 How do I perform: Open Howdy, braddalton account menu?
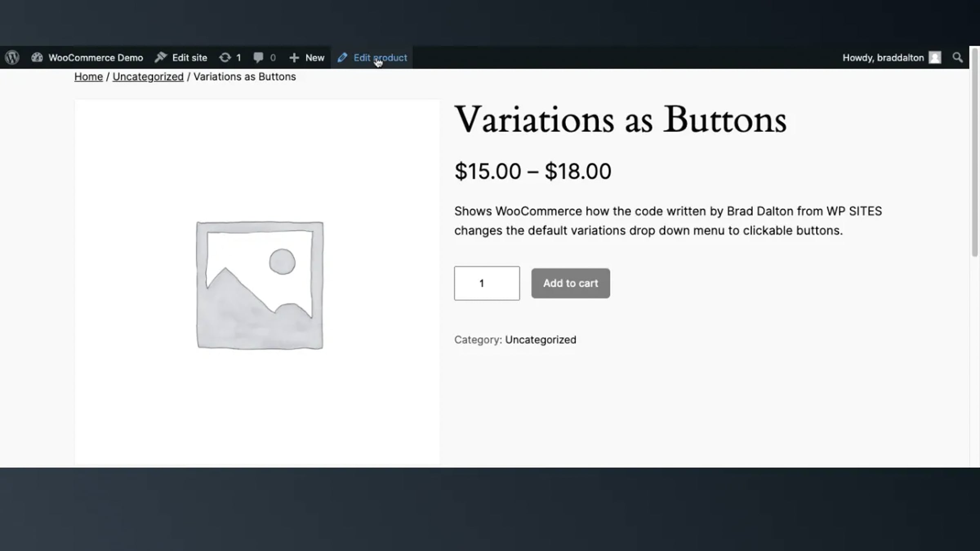tap(883, 58)
